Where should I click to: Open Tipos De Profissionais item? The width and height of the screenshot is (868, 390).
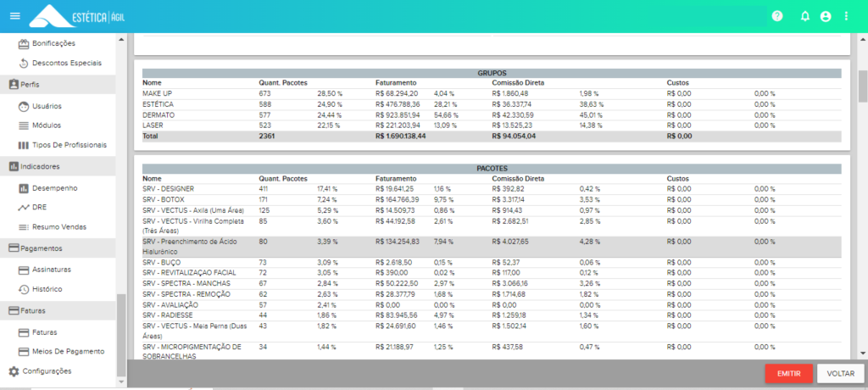click(x=70, y=145)
